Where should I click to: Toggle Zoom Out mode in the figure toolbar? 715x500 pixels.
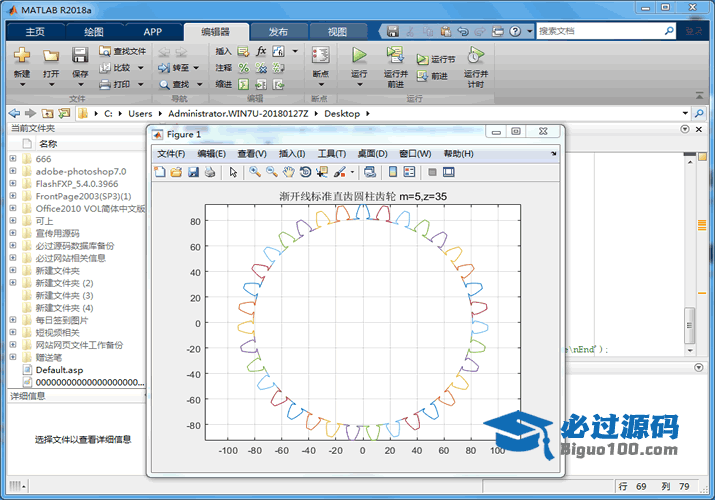(272, 172)
